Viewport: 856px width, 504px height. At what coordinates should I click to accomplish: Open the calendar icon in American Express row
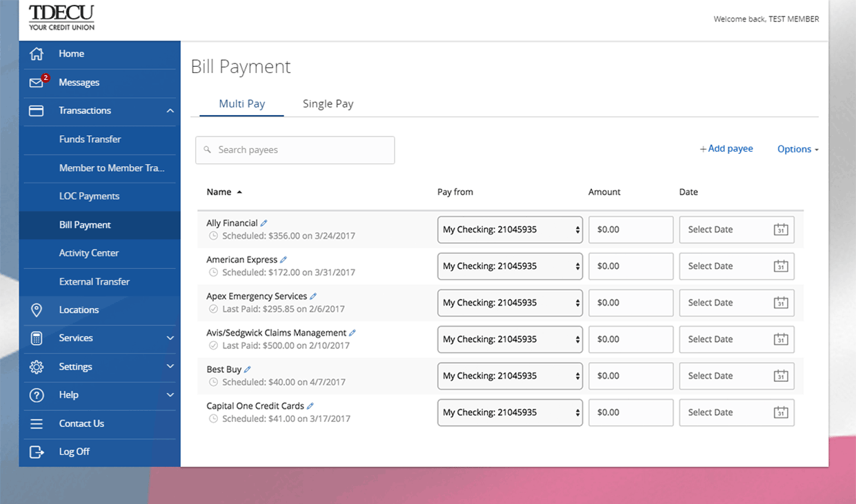780,266
